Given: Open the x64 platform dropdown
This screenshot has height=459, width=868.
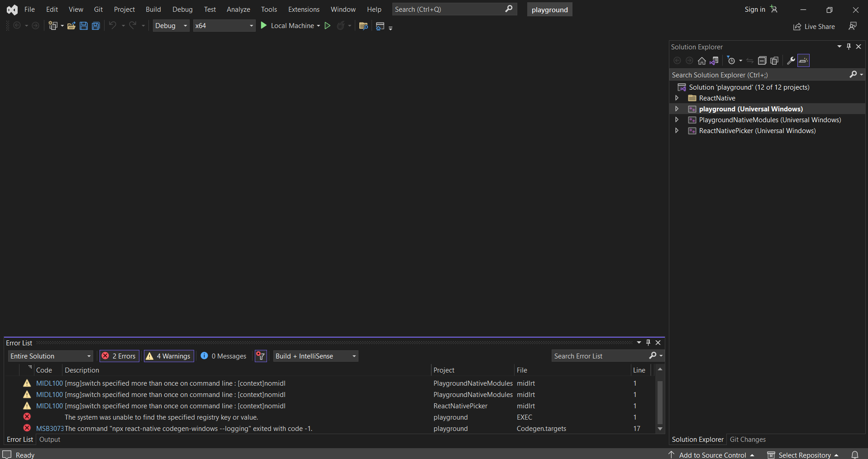Looking at the screenshot, I should (x=250, y=26).
